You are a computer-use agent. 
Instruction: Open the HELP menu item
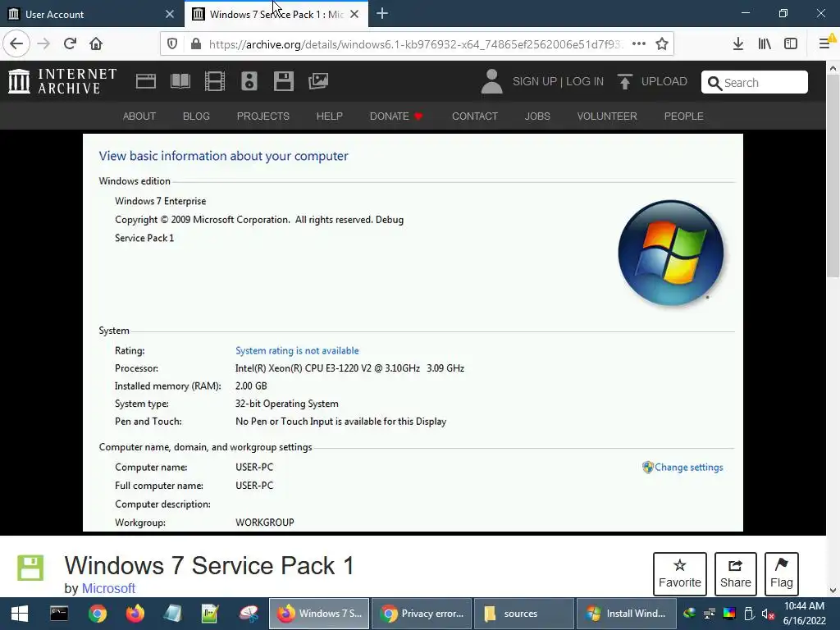pos(330,116)
